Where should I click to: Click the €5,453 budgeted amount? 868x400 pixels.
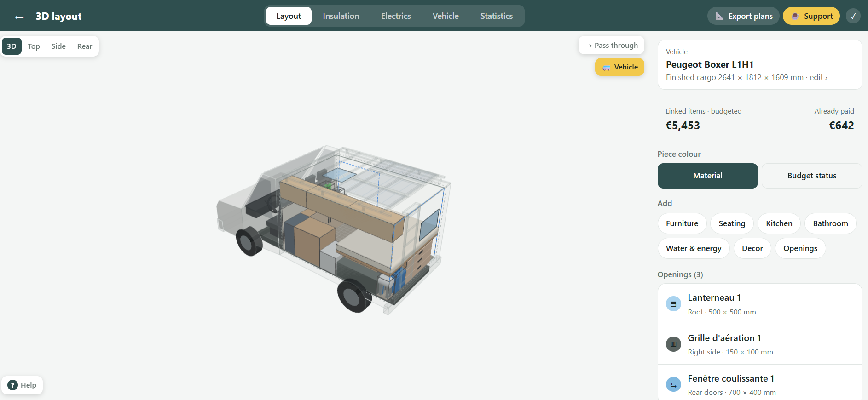pos(683,126)
